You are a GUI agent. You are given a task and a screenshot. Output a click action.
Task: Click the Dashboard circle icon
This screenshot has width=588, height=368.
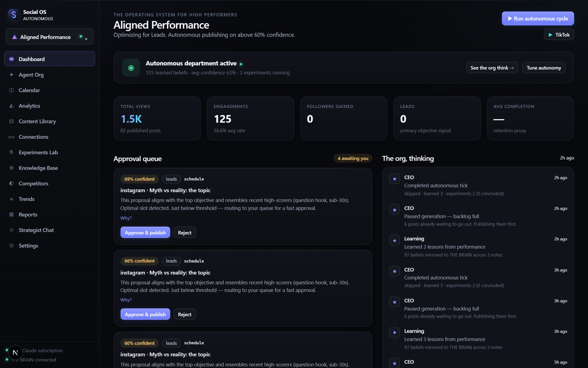coord(11,59)
